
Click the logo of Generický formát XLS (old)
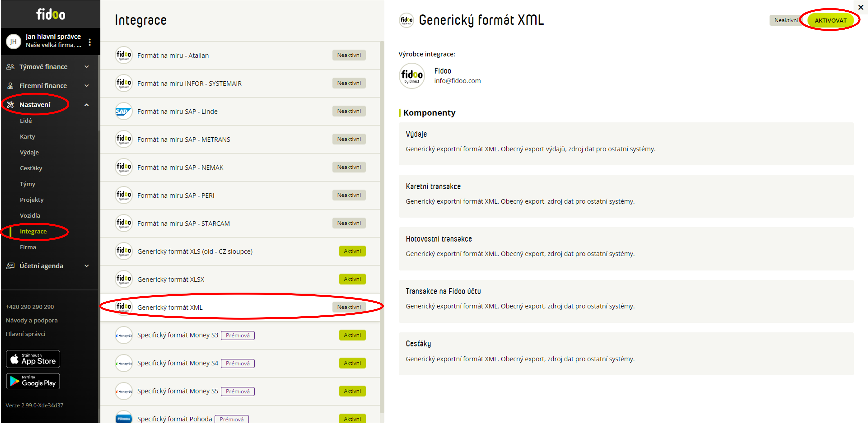(124, 251)
